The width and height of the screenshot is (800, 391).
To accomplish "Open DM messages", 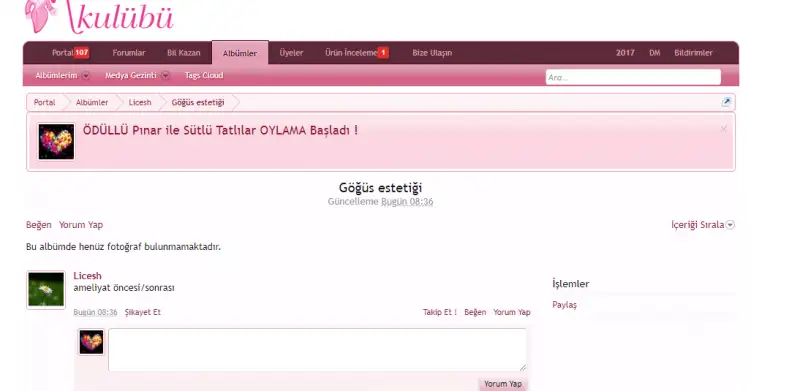I will [655, 53].
